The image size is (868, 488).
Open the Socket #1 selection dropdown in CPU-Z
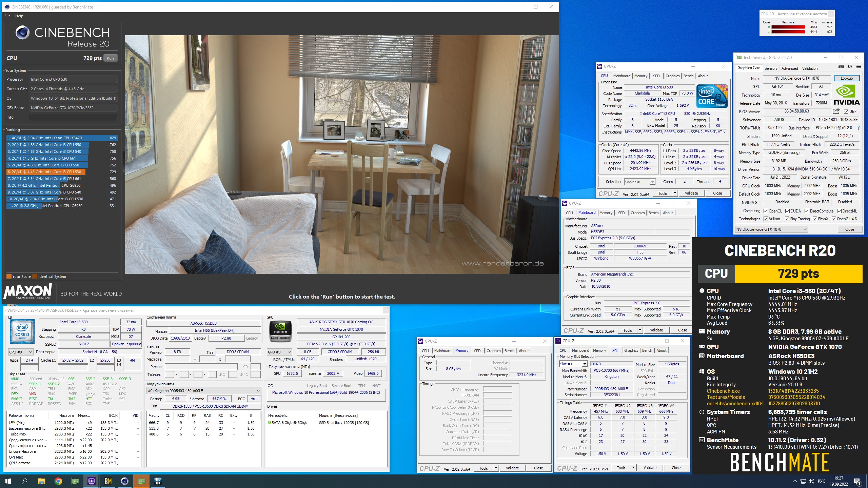(639, 182)
